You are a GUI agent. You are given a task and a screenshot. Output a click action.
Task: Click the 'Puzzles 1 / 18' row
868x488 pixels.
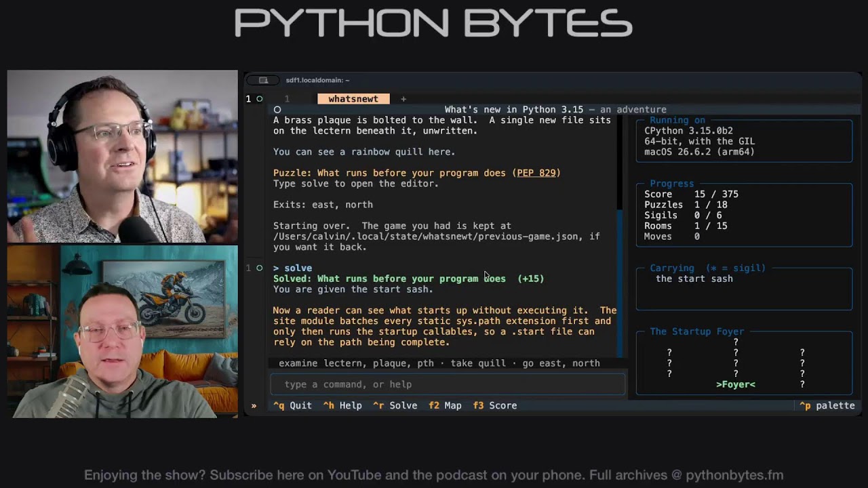[x=686, y=205]
